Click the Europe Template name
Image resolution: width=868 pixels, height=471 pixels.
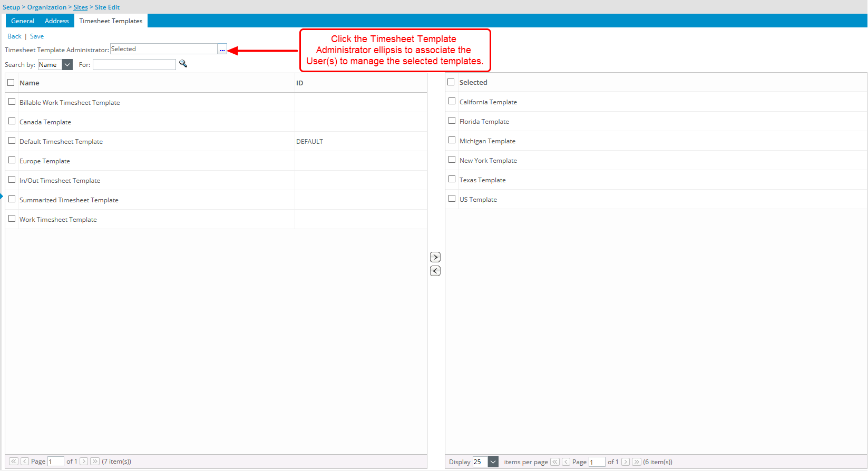point(45,161)
